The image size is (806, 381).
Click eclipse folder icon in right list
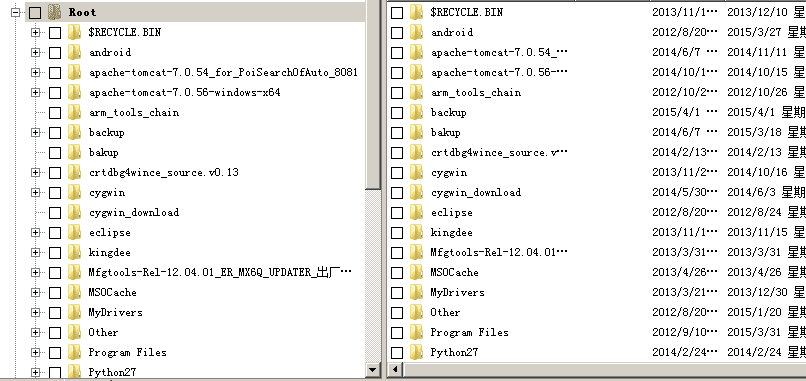[x=416, y=212]
